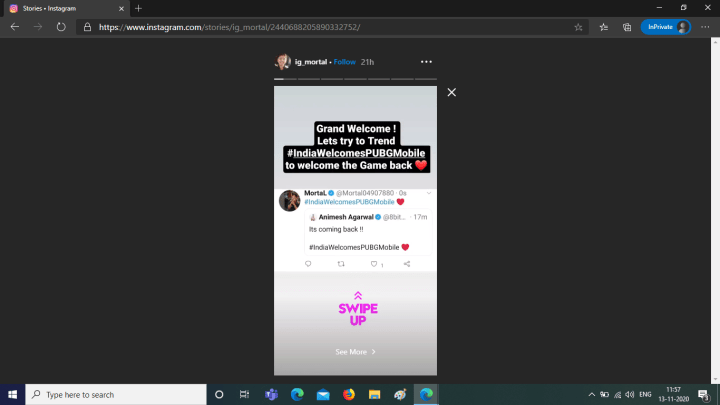Expand tweet options chevron

[x=429, y=193]
